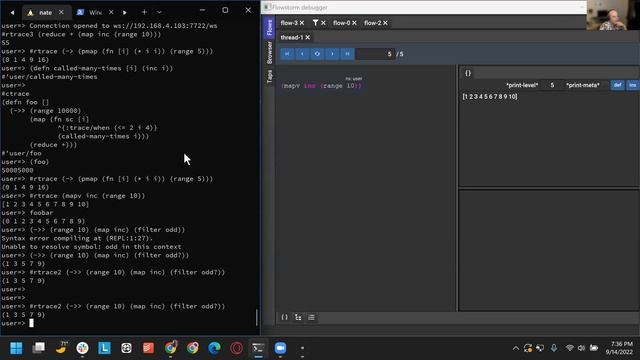The image size is (640, 360).
Task: Close the flow-3 tab
Action: point(302,23)
